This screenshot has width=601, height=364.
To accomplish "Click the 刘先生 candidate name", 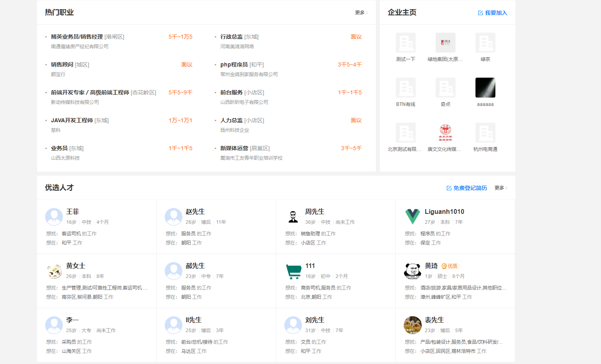I will pyautogui.click(x=315, y=320).
